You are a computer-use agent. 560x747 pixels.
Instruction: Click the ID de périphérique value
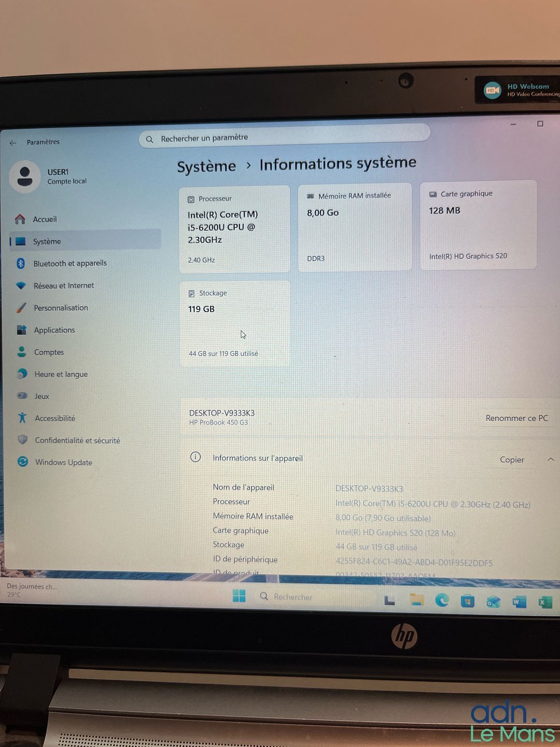coord(414,562)
